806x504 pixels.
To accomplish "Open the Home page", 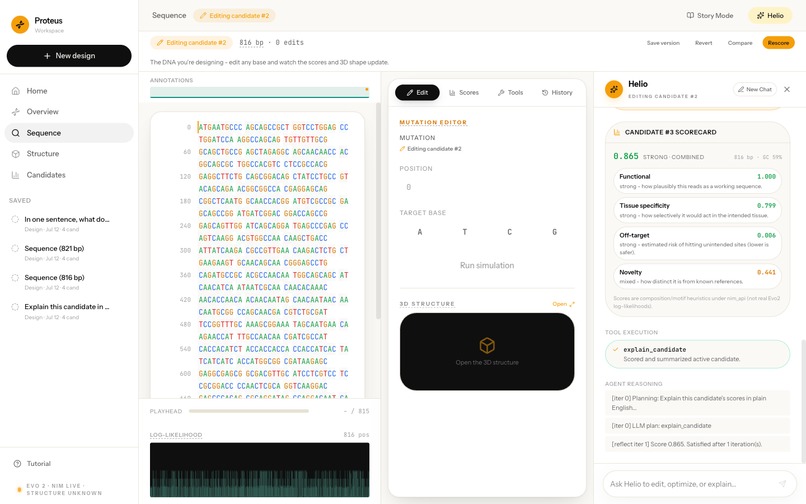I will point(69,91).
